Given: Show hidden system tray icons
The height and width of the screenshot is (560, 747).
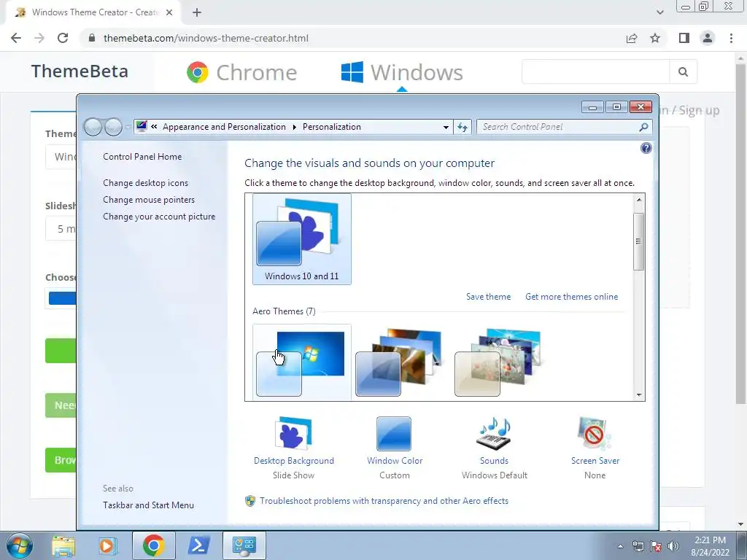Looking at the screenshot, I should point(620,547).
